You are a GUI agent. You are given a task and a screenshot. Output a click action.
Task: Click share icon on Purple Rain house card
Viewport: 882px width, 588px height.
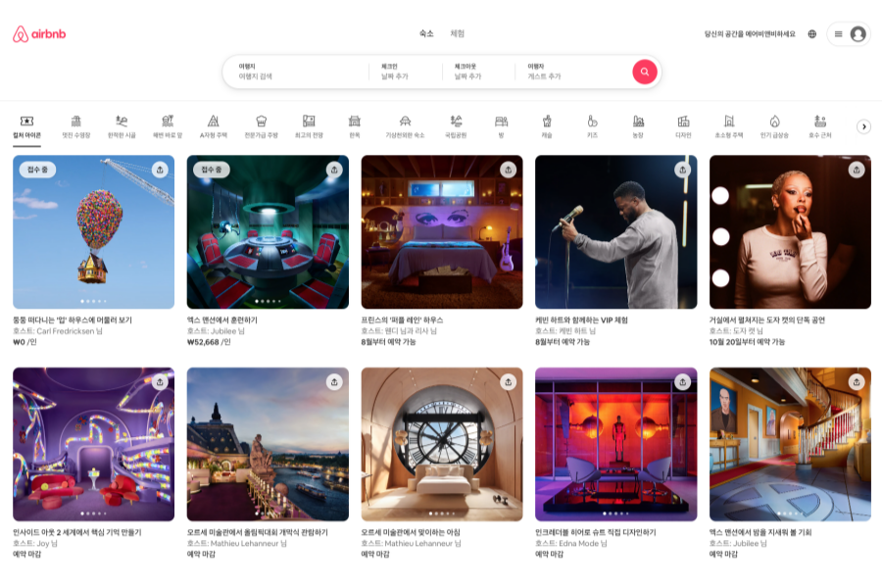click(508, 170)
